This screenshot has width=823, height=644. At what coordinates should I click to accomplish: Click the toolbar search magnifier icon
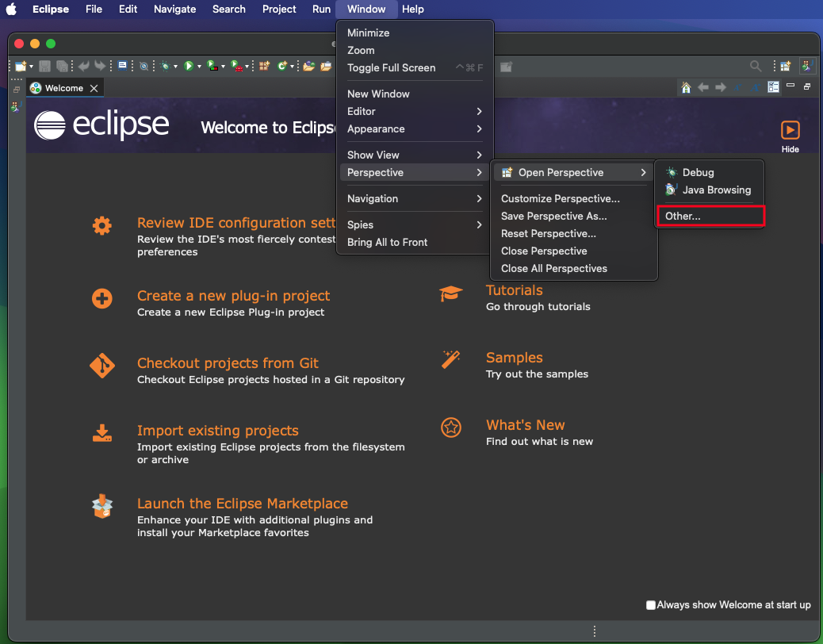click(x=756, y=66)
